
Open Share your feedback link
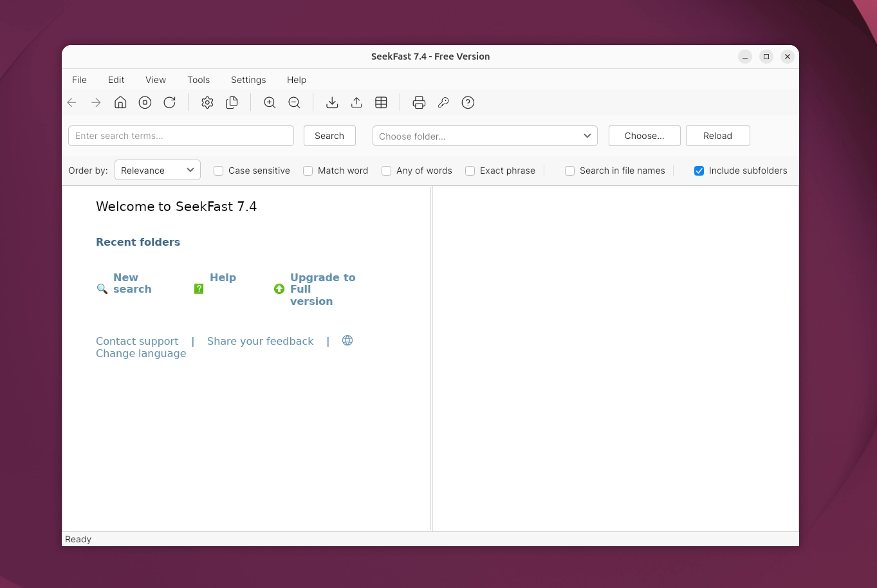(x=261, y=341)
